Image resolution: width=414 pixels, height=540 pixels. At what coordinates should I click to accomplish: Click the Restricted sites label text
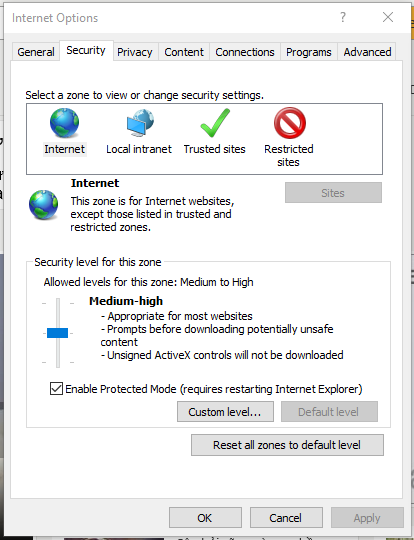pyautogui.click(x=289, y=155)
